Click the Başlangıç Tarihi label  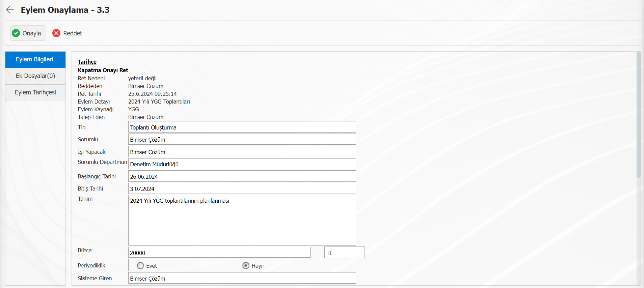coord(97,176)
